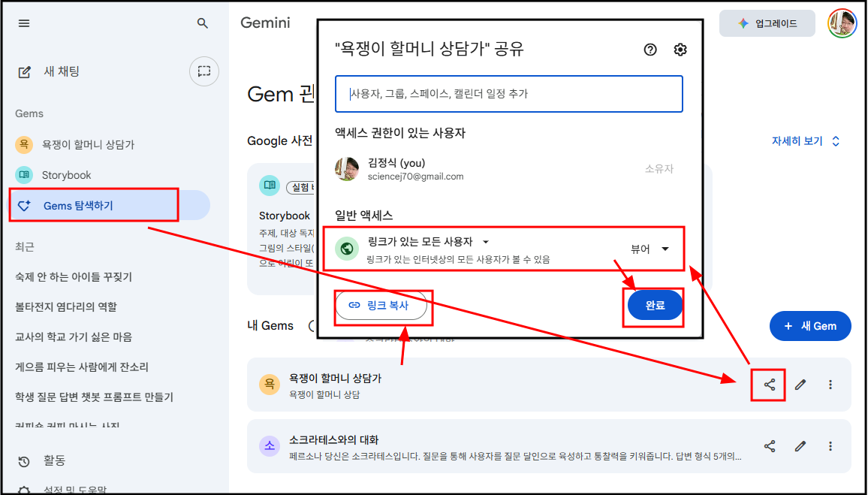The width and height of the screenshot is (868, 495).
Task: Open 링크가 있는 모든 사용자 access dropdown
Action: click(429, 242)
